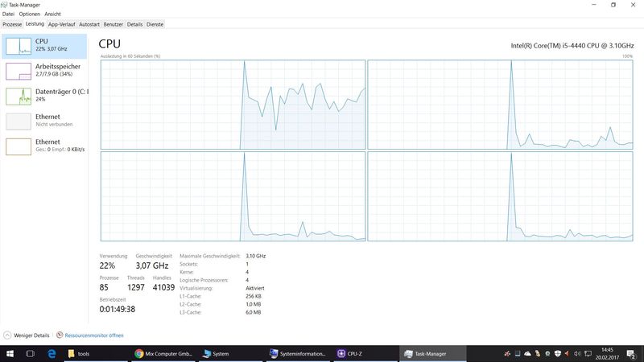Click the second CPU core graph
This screenshot has width=644, height=362.
pyautogui.click(x=500, y=105)
